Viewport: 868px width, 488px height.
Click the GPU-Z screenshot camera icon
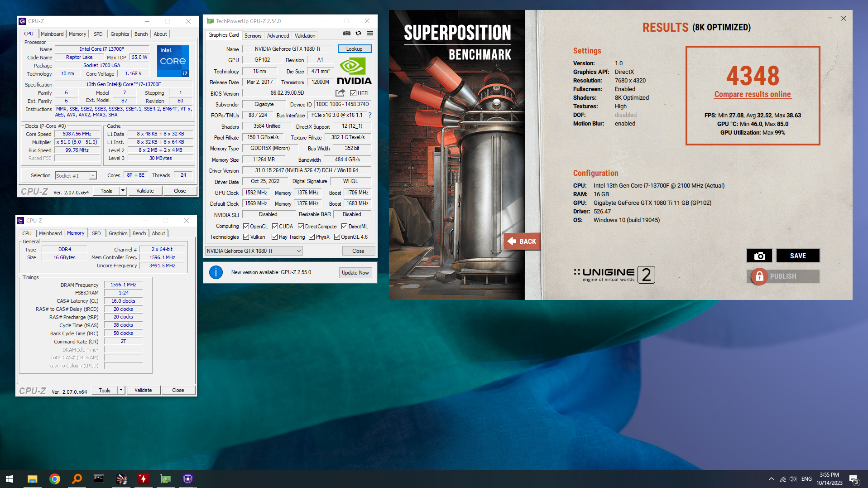(346, 33)
